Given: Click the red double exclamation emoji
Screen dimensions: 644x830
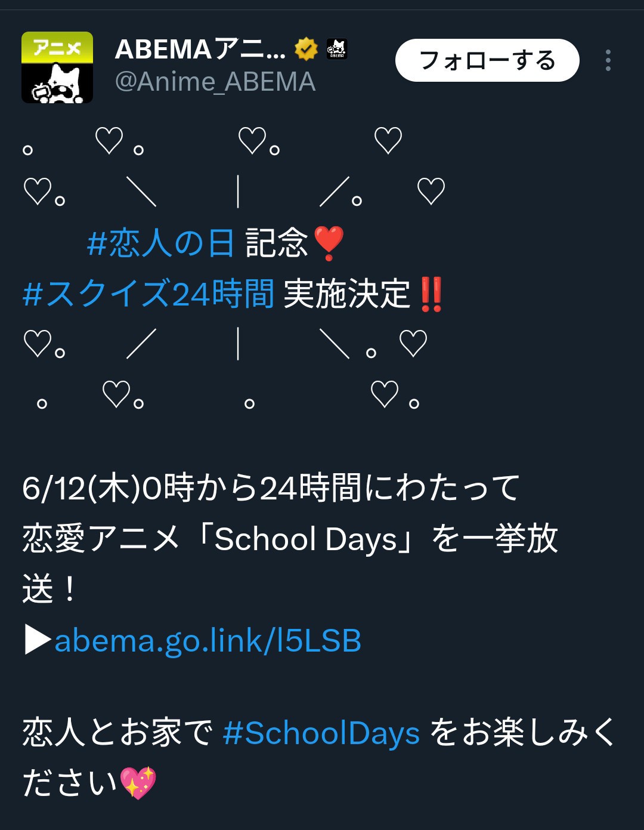Looking at the screenshot, I should pyautogui.click(x=431, y=294).
